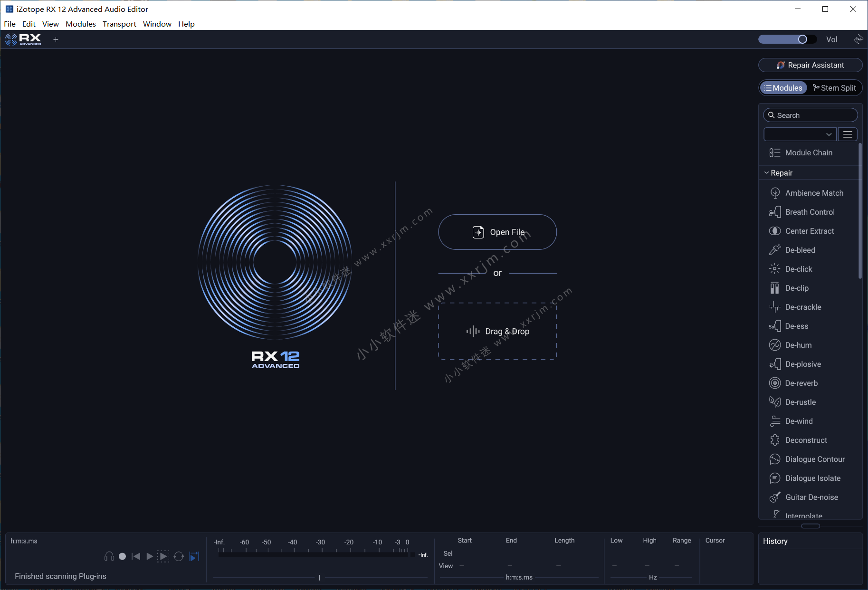Select the Modules tab
Screen dimensions: 868x590
point(783,88)
